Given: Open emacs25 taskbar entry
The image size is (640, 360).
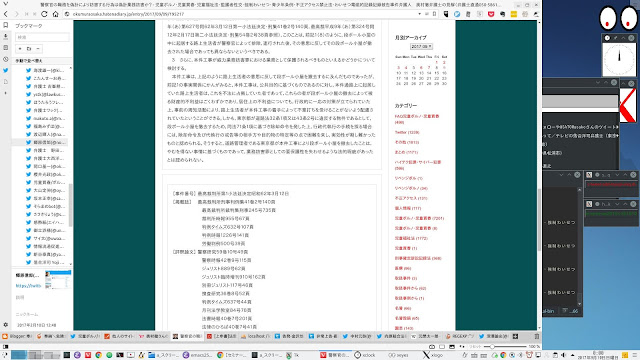Looking at the screenshot, I should pos(198,355).
